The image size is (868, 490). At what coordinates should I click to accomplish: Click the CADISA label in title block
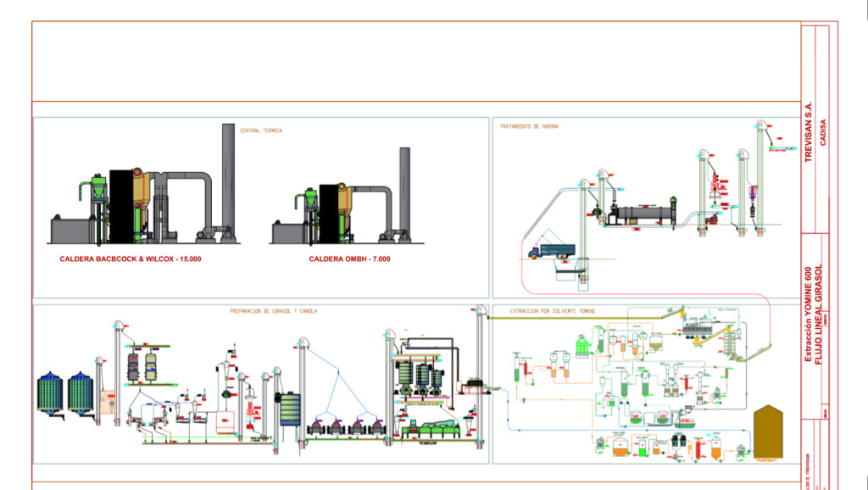[x=823, y=132]
